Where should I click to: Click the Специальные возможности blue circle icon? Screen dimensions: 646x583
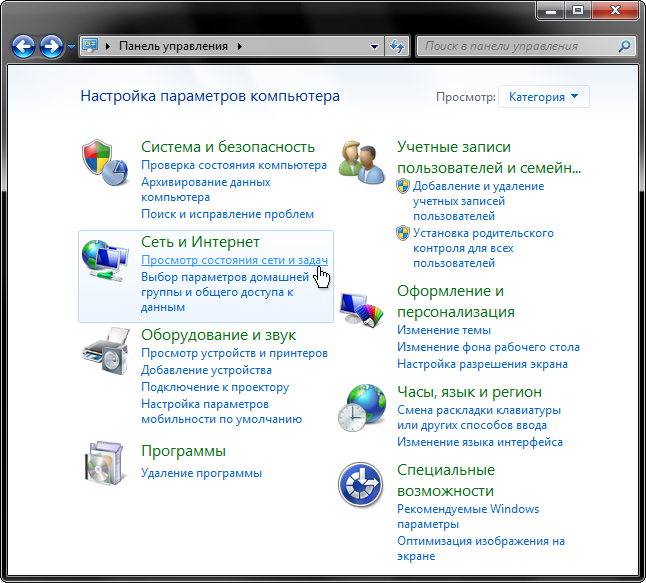(x=361, y=485)
